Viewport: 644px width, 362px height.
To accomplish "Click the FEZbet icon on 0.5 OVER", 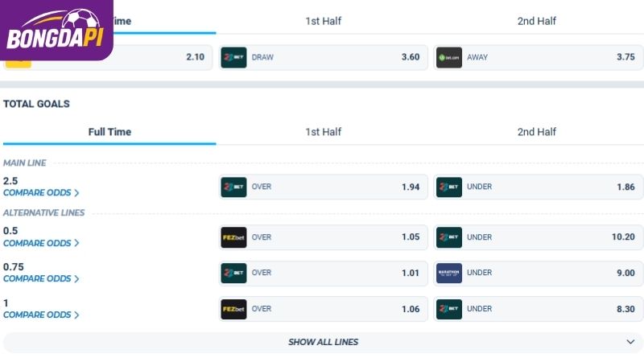I will (233, 237).
